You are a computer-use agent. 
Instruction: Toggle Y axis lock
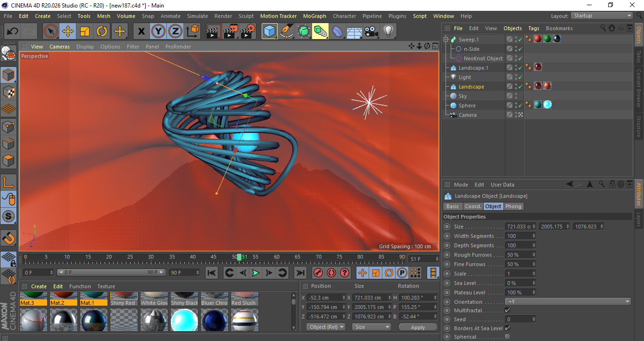[x=158, y=32]
